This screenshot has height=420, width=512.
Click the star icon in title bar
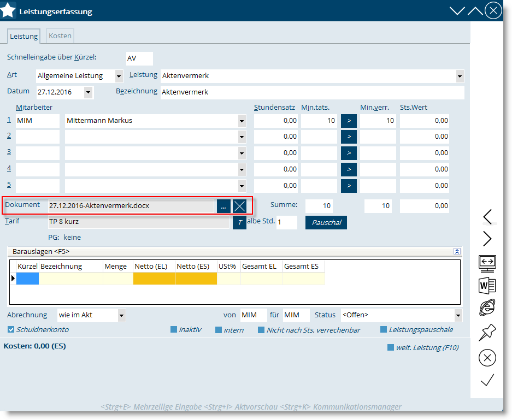(8, 10)
